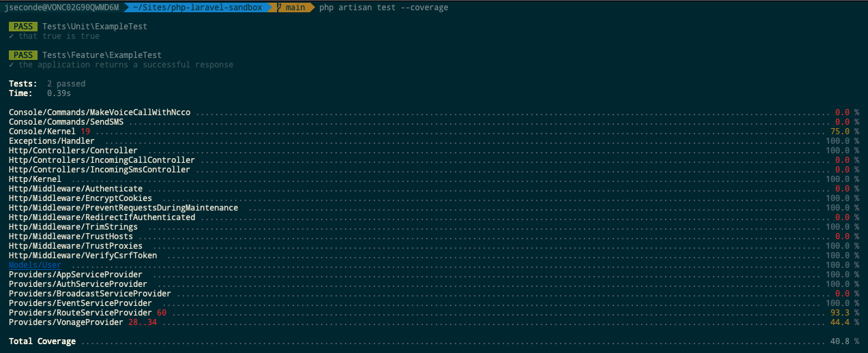This screenshot has height=353, width=868.
Task: Click the command text php artisan test --coverage
Action: [x=384, y=7]
